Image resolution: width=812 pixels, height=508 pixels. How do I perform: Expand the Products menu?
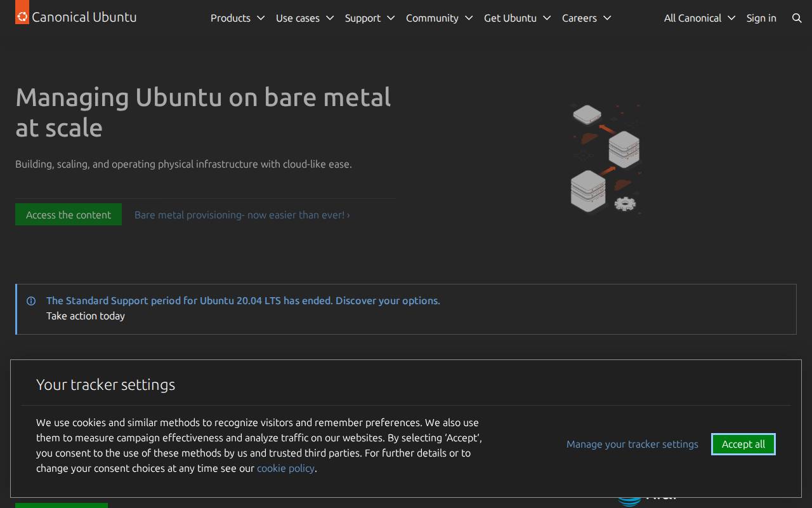237,18
